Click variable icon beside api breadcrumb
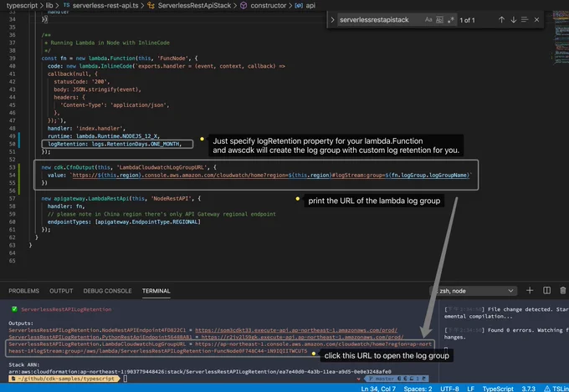This screenshot has height=392, width=569. (x=299, y=6)
